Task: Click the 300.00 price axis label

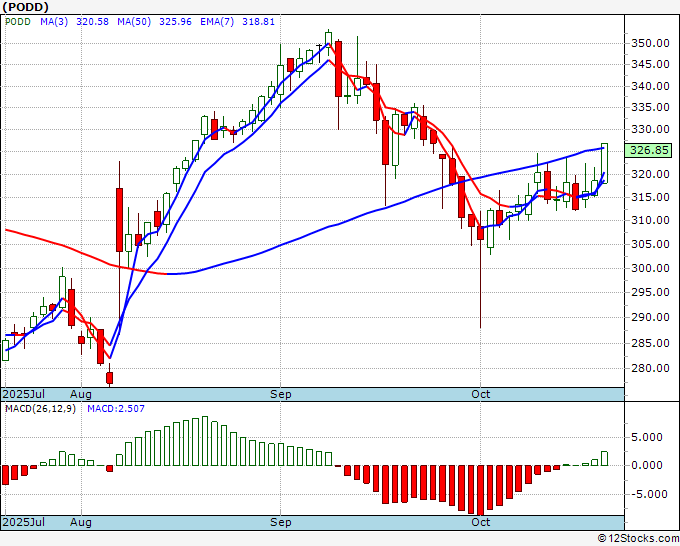Action: pyautogui.click(x=650, y=268)
